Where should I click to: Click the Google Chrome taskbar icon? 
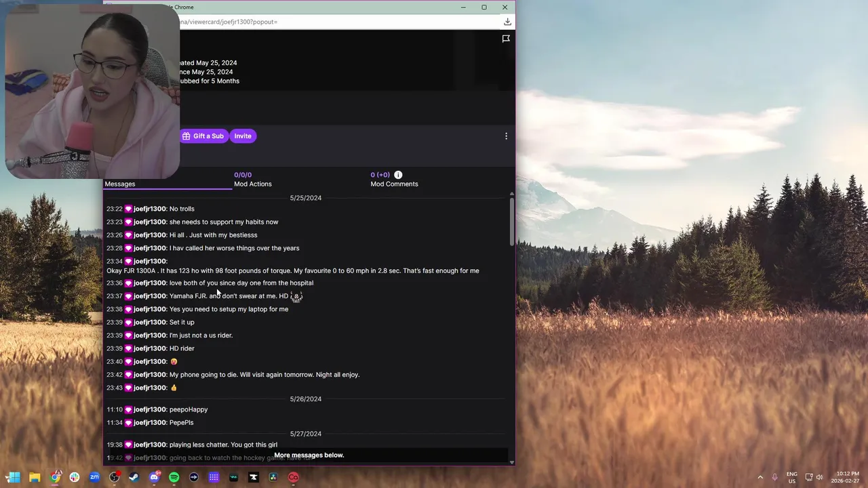(55, 477)
